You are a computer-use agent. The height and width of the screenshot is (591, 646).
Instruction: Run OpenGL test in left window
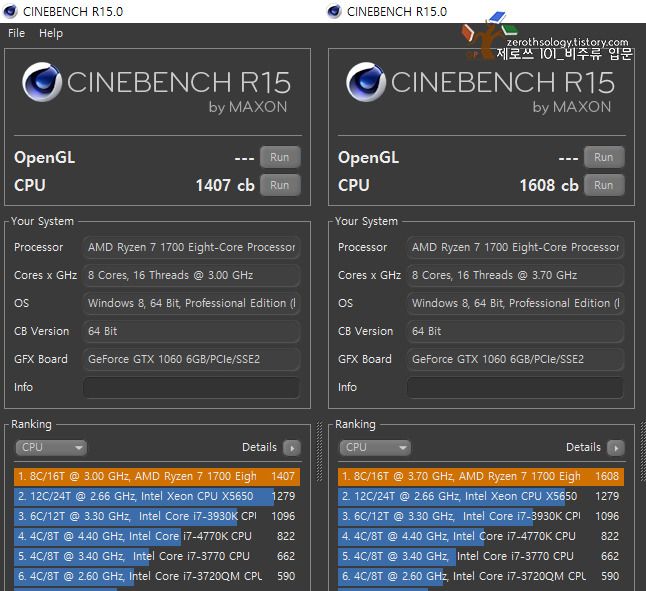coord(280,157)
